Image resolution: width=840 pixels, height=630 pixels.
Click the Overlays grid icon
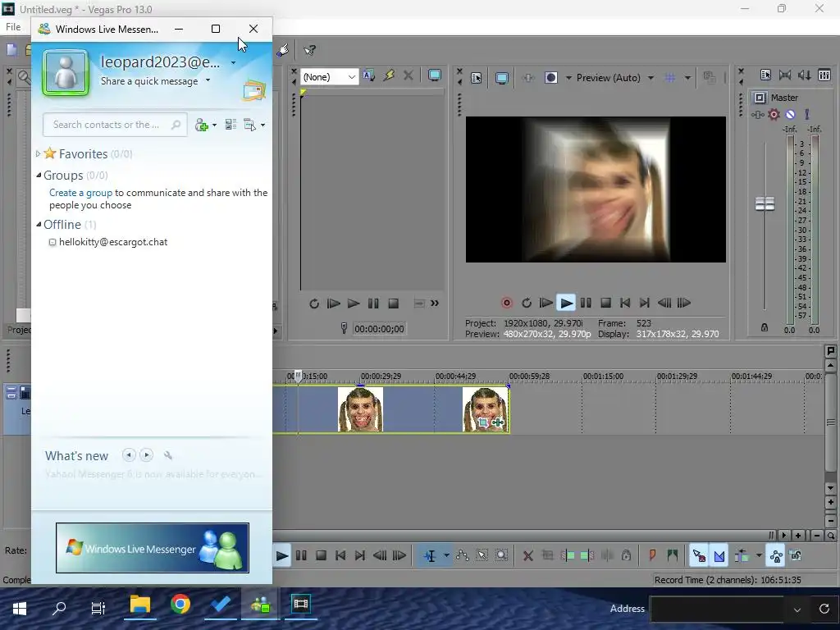[669, 78]
